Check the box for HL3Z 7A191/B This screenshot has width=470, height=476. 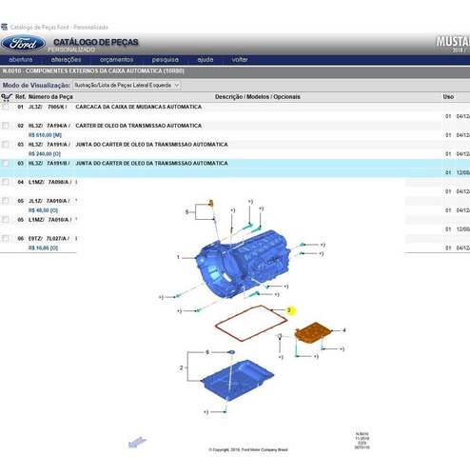pos(6,163)
